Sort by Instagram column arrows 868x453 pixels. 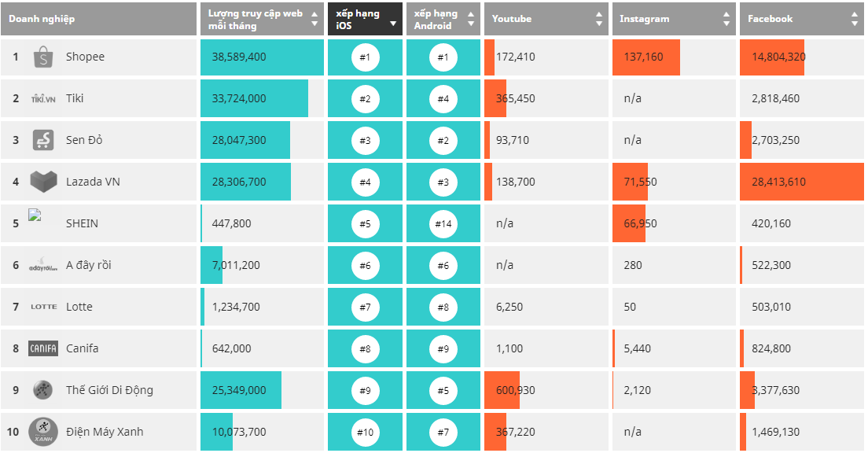point(726,19)
